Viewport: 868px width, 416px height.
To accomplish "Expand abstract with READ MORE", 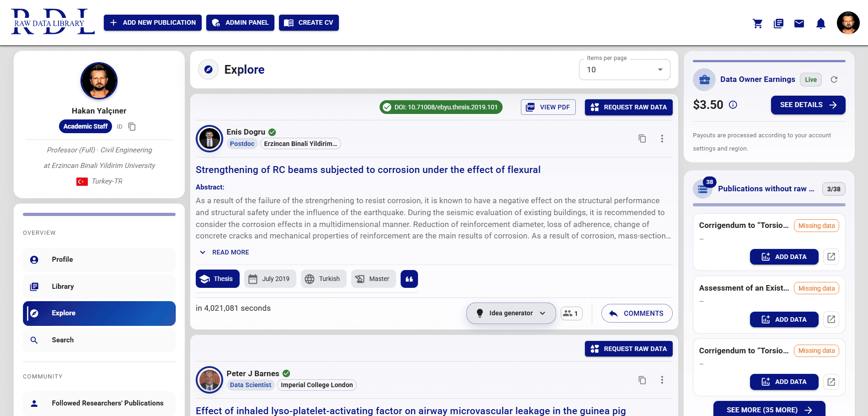I will tap(225, 252).
